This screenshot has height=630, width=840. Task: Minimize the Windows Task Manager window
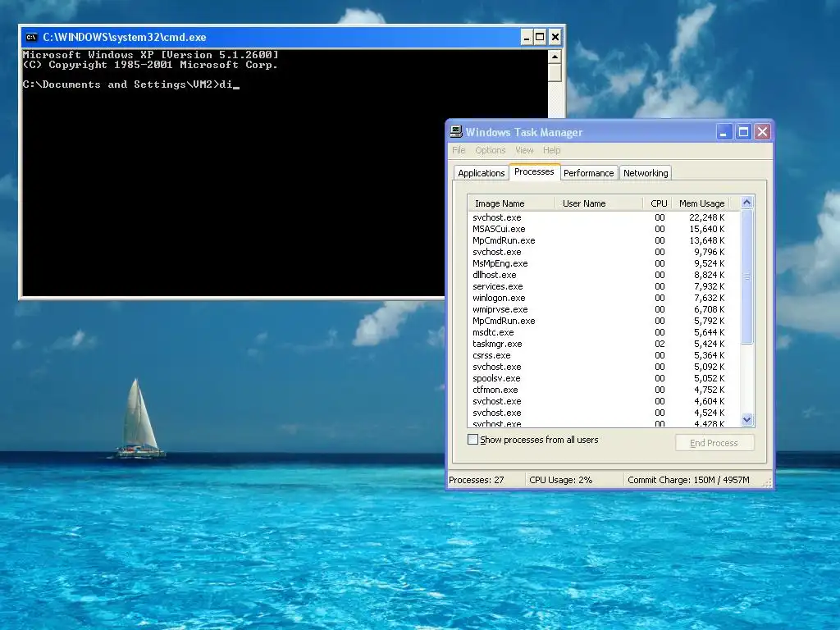tap(724, 132)
